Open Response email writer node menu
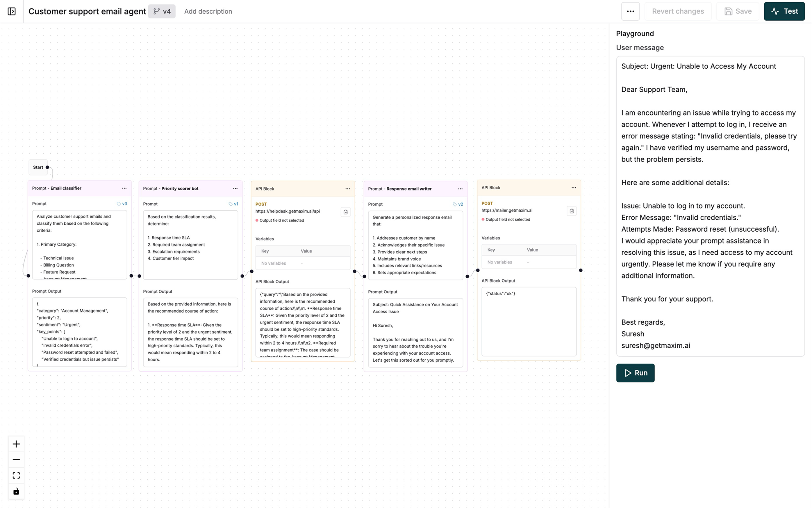 click(x=460, y=189)
